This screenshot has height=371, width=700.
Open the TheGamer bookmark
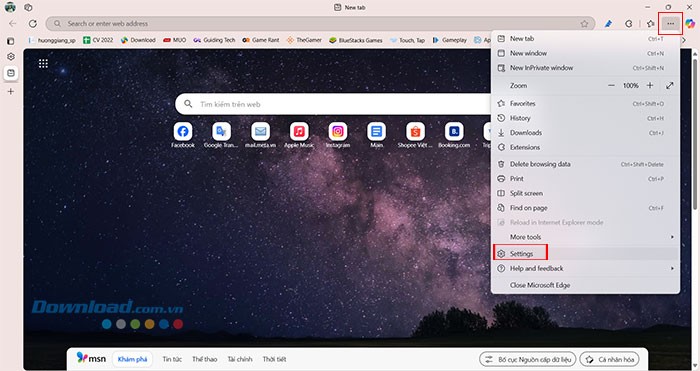304,40
